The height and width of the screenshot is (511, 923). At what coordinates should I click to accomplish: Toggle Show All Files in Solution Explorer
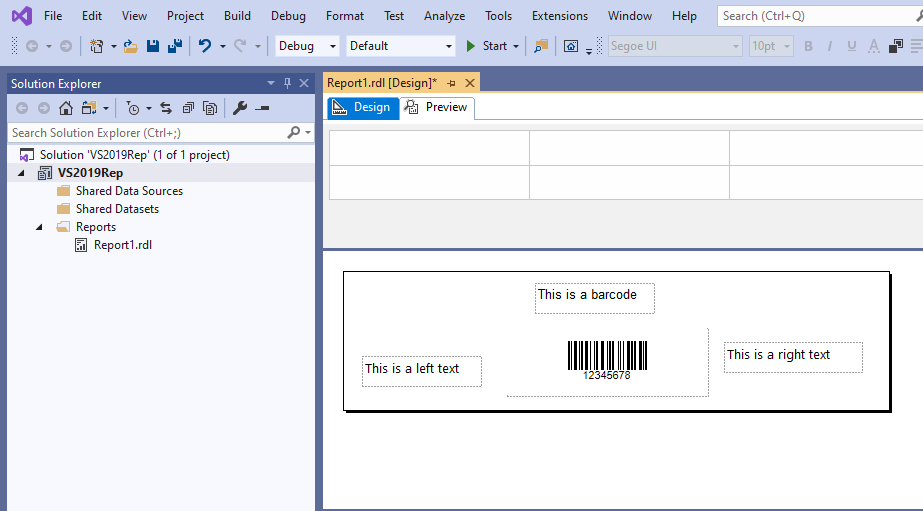(x=210, y=108)
